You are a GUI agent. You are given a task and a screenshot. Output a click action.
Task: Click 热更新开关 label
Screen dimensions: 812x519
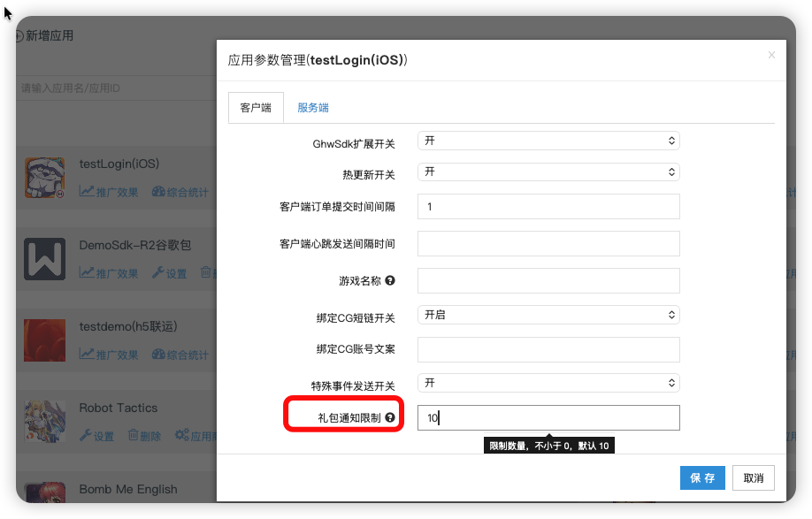[x=368, y=175]
